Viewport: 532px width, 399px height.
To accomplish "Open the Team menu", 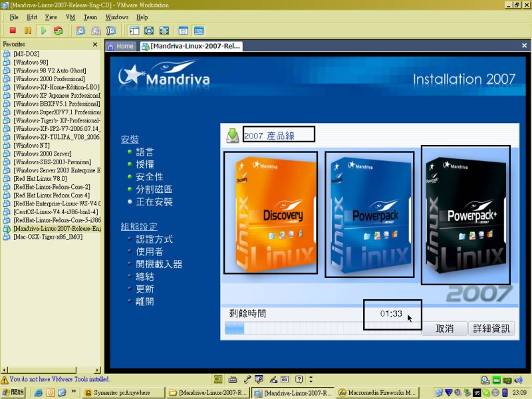I will 90,17.
